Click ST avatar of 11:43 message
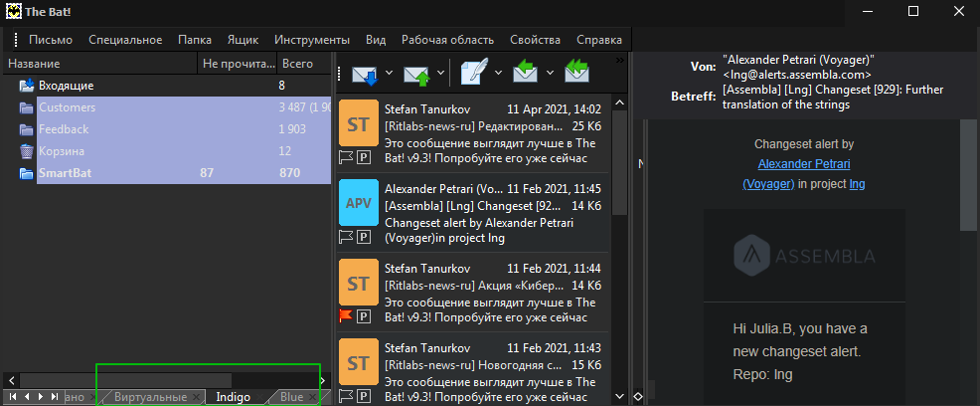The width and height of the screenshot is (980, 406). [x=358, y=362]
